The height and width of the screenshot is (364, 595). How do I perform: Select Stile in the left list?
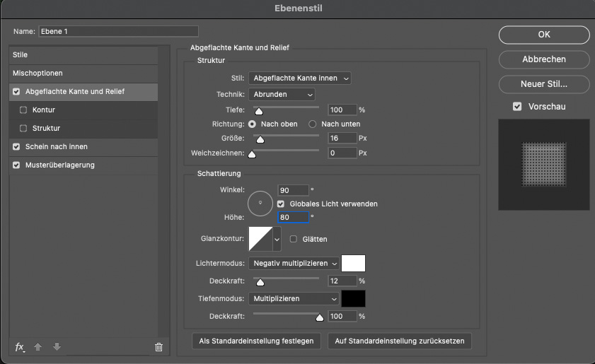click(83, 55)
